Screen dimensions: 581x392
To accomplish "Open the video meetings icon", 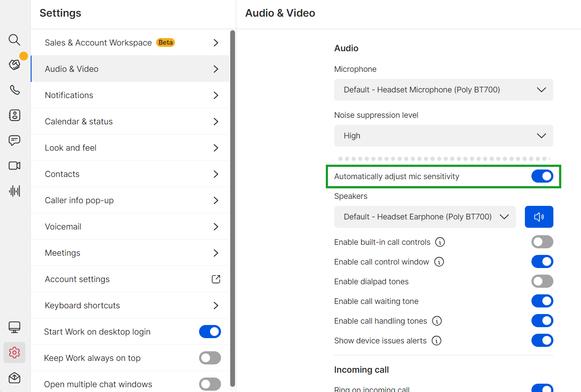I will (14, 166).
